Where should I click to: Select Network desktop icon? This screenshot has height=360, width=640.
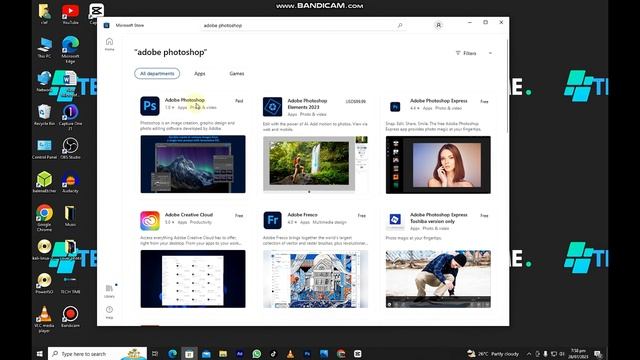(43, 81)
